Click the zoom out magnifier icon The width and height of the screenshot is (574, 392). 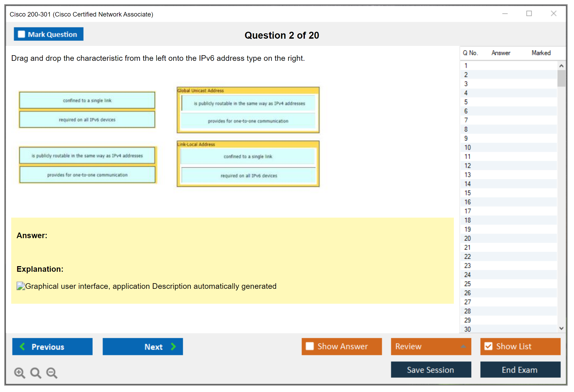point(52,373)
